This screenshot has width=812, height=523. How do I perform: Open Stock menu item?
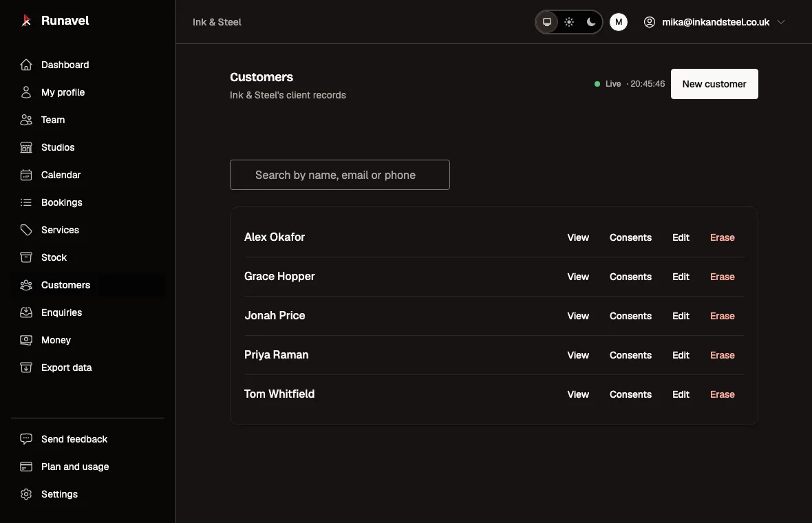click(88, 257)
